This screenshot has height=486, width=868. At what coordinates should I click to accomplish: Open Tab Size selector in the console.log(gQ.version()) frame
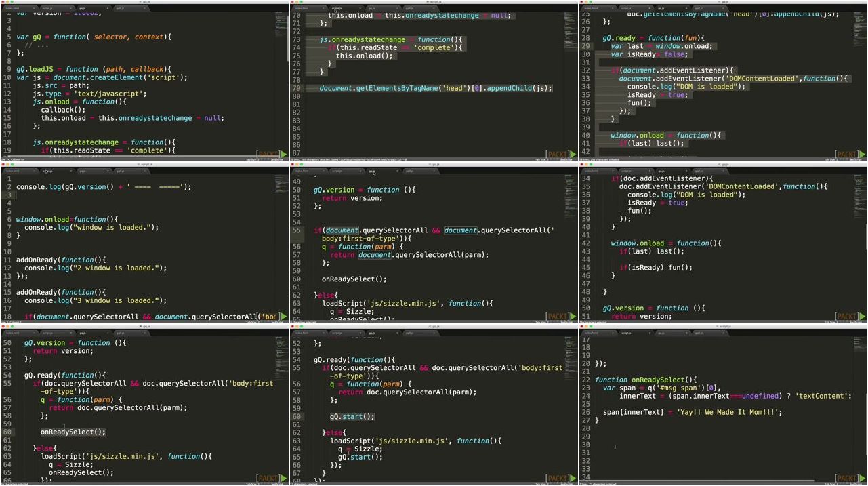[252, 321]
